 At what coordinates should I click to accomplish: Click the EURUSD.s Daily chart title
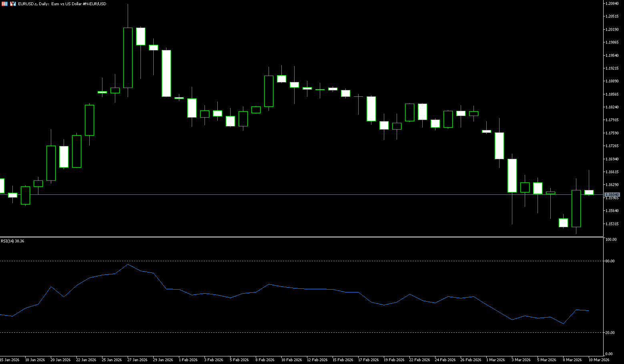(62, 4)
